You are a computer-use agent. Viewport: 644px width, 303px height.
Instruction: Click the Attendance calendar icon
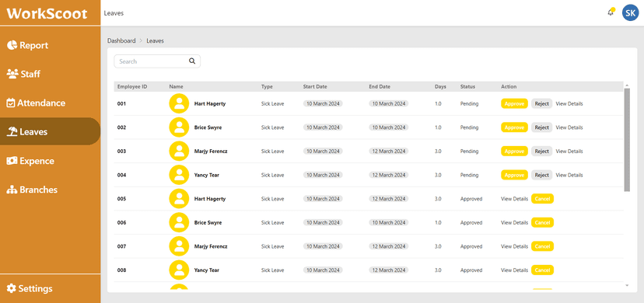(x=11, y=103)
